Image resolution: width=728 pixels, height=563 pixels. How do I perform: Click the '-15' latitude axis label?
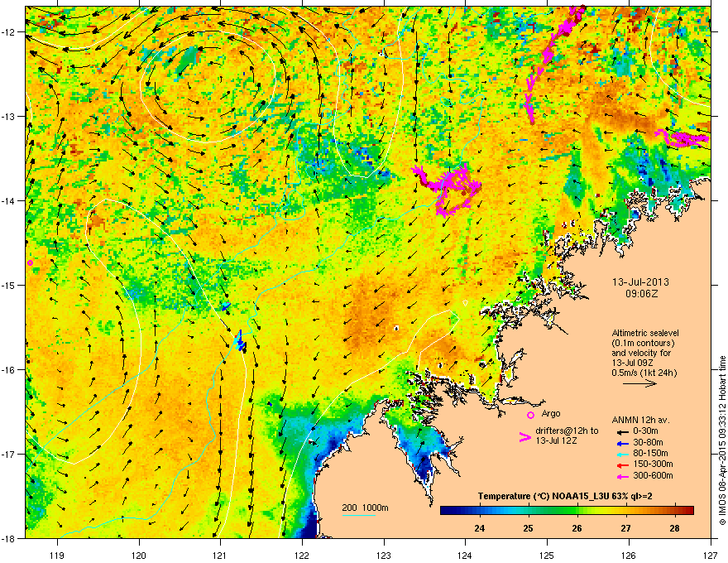click(x=8, y=285)
